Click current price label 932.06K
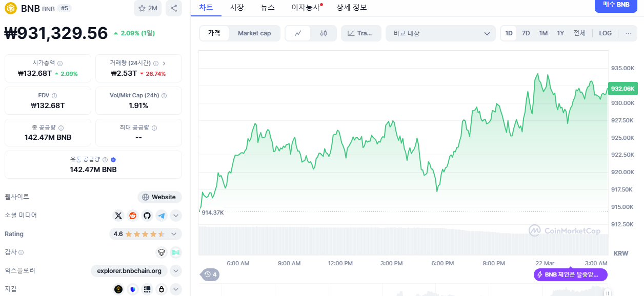This screenshot has width=644, height=296. [x=623, y=89]
